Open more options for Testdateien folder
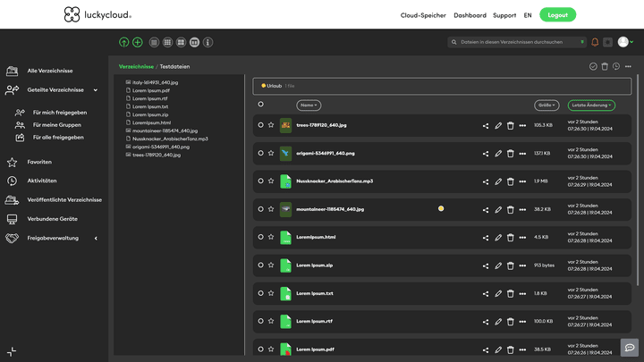644x362 pixels. coord(628,66)
